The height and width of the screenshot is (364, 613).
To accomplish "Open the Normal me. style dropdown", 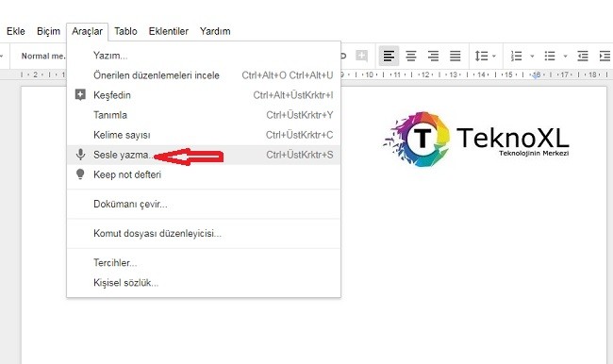I will pos(43,56).
